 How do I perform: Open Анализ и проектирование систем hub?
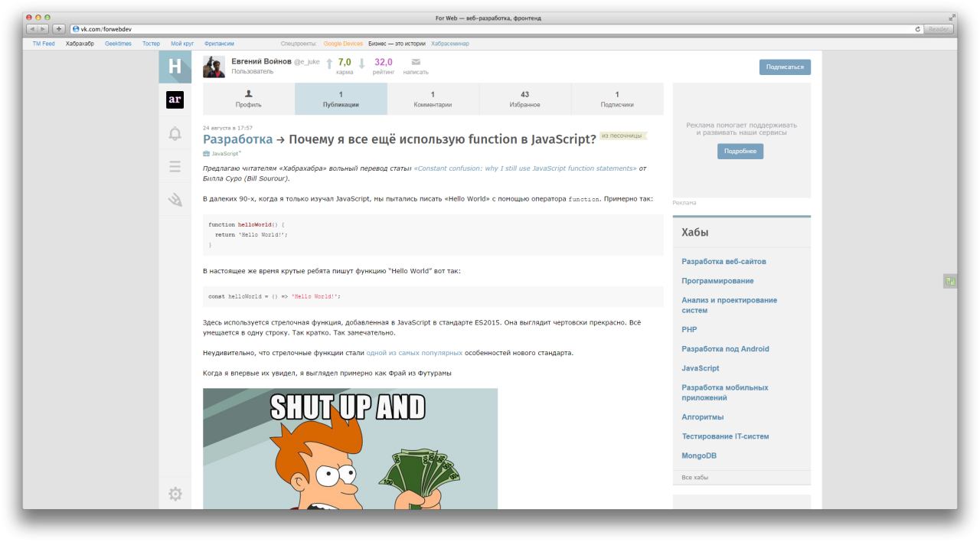(x=729, y=305)
